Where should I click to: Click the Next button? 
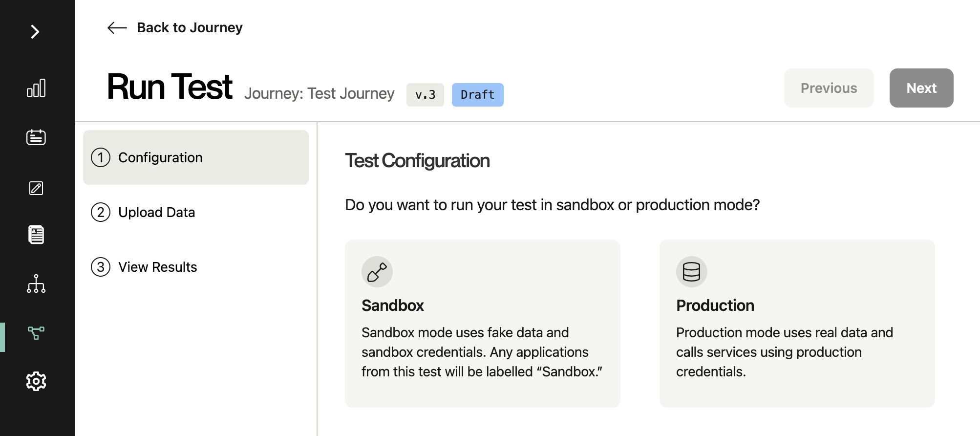tap(921, 88)
